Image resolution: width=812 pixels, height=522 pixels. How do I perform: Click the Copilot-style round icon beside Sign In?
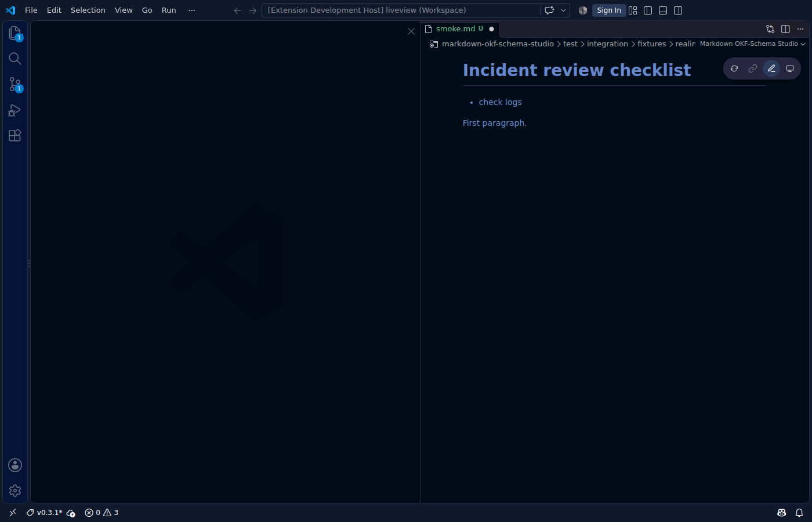[583, 10]
